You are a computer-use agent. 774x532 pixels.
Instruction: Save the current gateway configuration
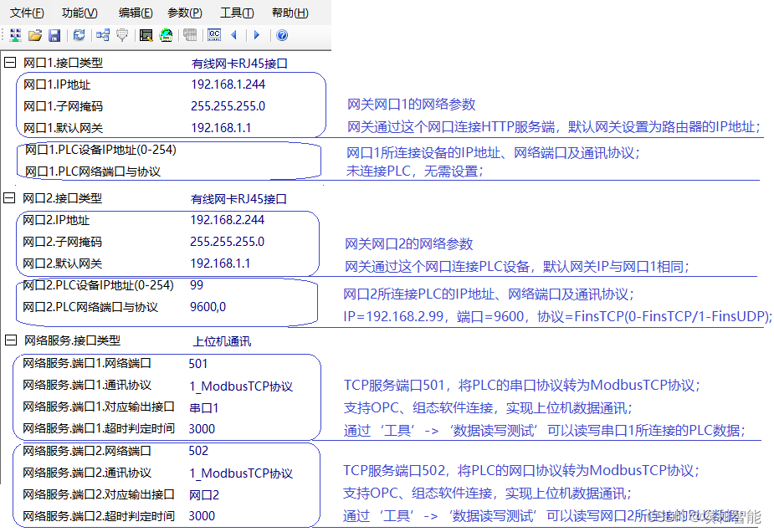(55, 35)
